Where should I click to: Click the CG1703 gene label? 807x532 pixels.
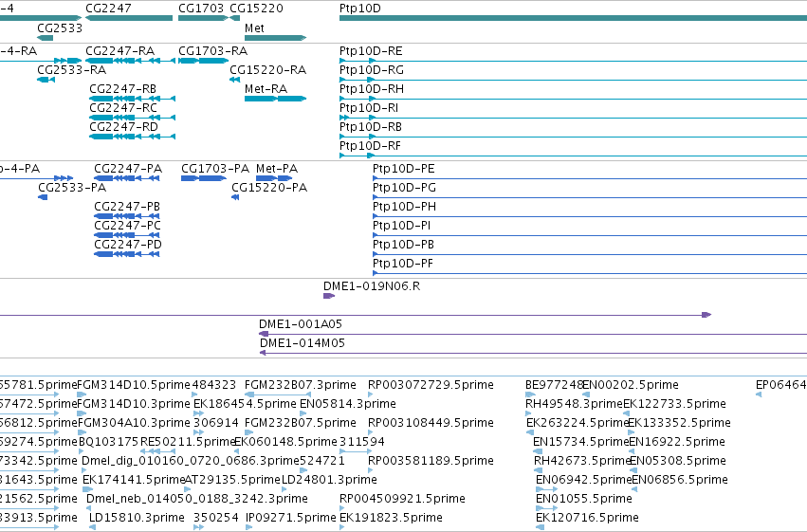[201, 9]
